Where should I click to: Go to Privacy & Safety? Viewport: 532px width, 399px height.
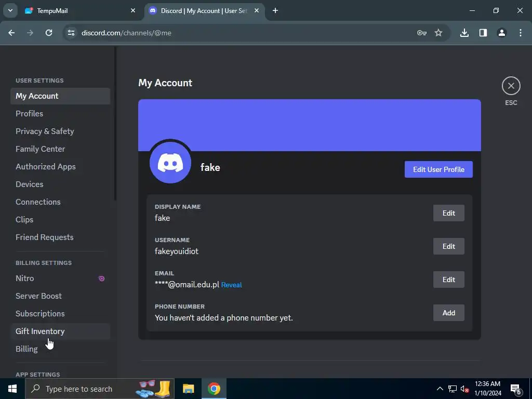click(60, 131)
